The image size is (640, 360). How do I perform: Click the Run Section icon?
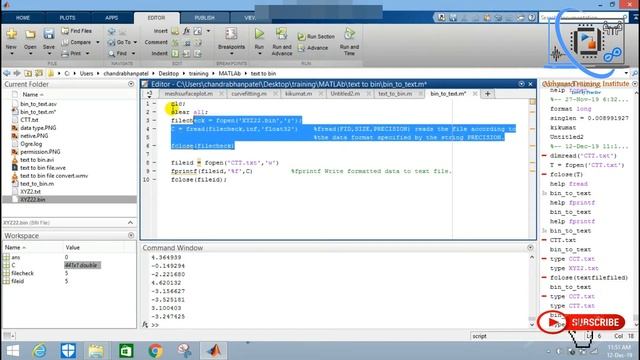(301, 37)
